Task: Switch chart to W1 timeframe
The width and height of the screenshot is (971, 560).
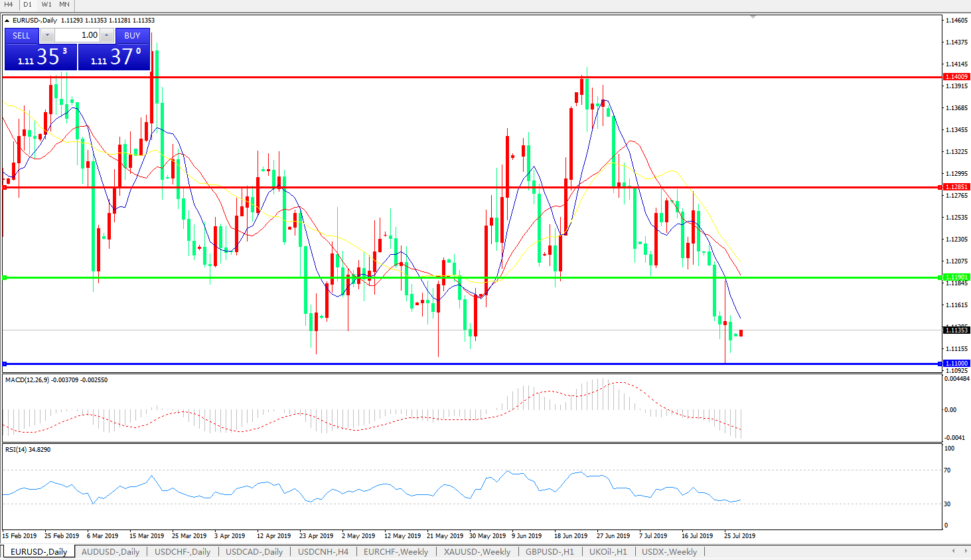Action: point(46,5)
